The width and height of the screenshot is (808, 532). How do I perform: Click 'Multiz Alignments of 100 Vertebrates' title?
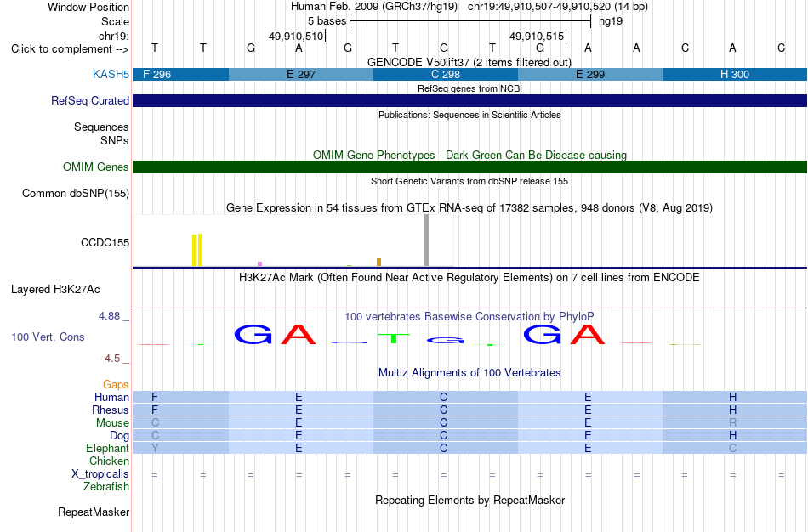[x=469, y=372]
